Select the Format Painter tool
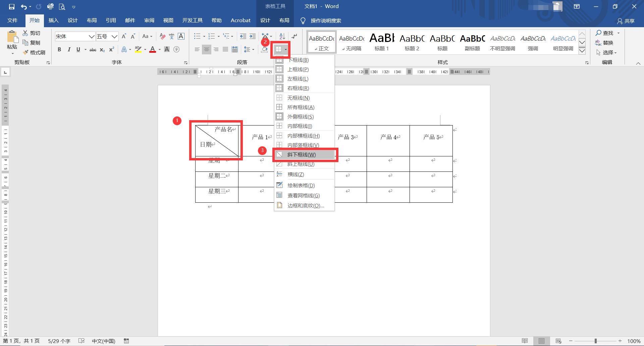644x346 pixels. (x=35, y=52)
